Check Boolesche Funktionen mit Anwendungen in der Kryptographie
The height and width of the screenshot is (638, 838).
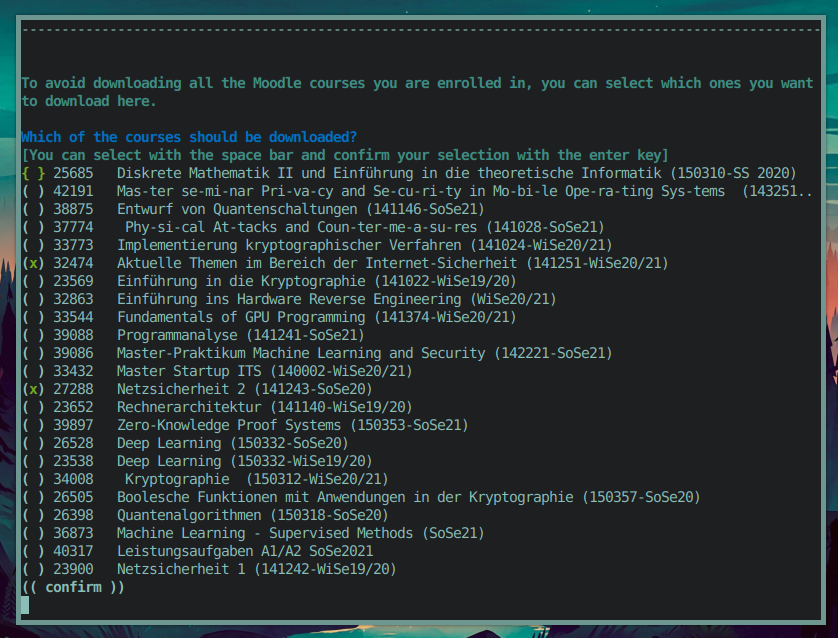[29, 497]
